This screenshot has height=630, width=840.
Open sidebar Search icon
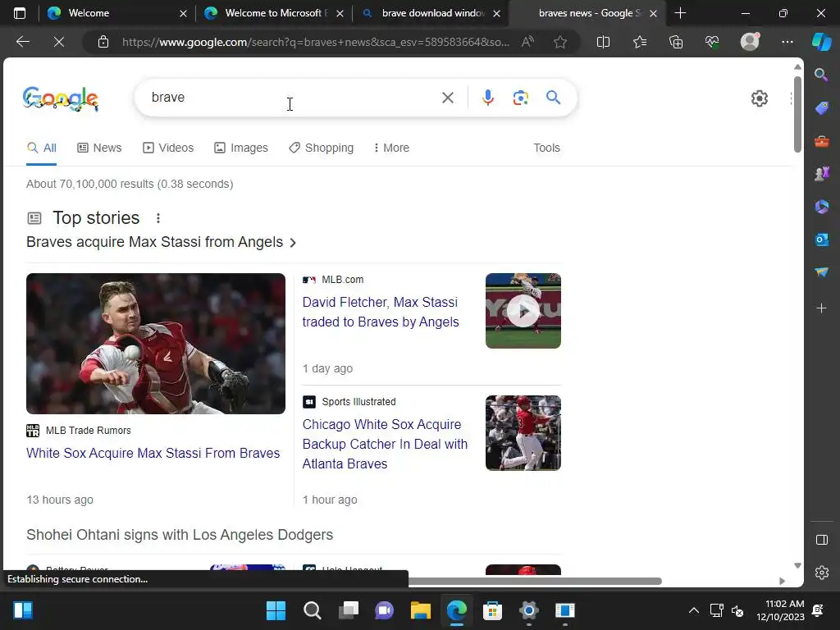(x=821, y=75)
